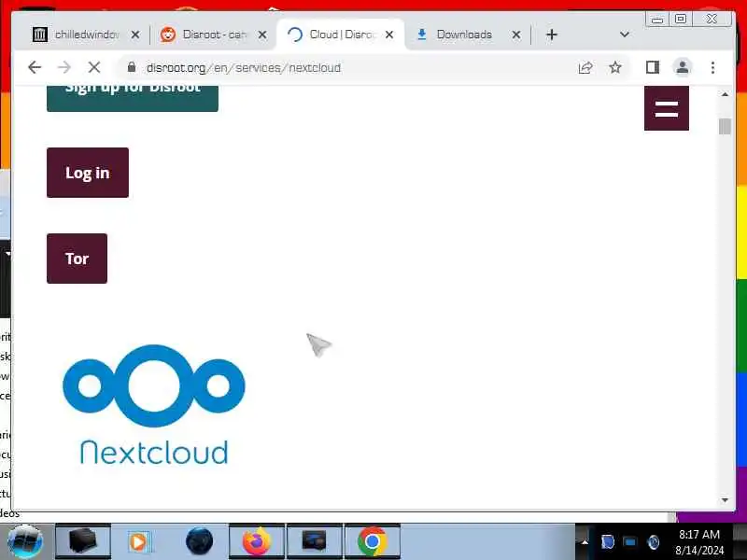Open Firefox from the taskbar

coord(257,541)
